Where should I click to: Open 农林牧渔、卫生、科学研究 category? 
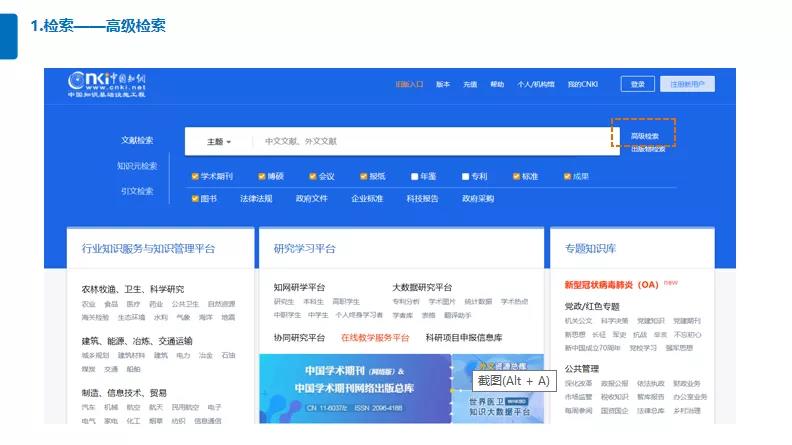click(x=133, y=289)
